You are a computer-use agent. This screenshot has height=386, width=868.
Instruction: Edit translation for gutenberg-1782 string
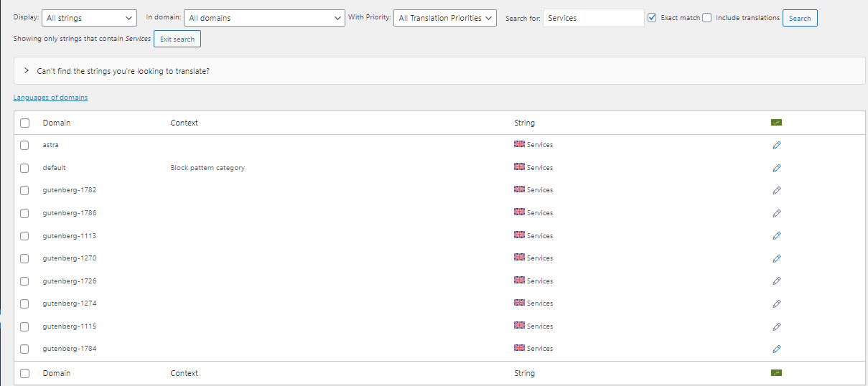776,190
